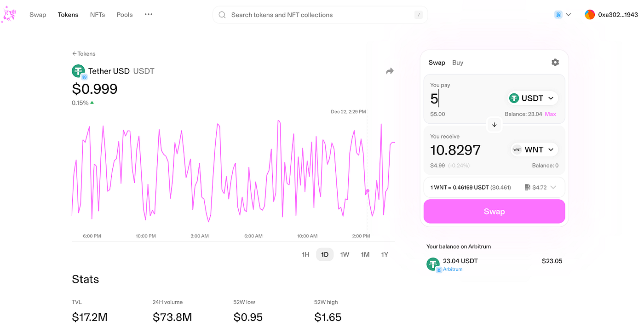Click the Balance: 23.04 text
The image size is (644, 333).
(523, 114)
